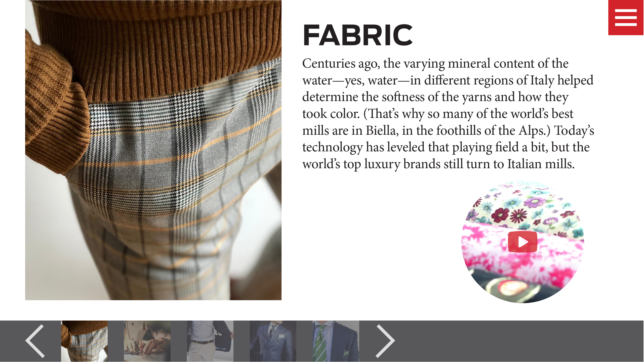Click the line mentioning "technology has leveled"
The height and width of the screenshot is (362, 644).
click(446, 148)
